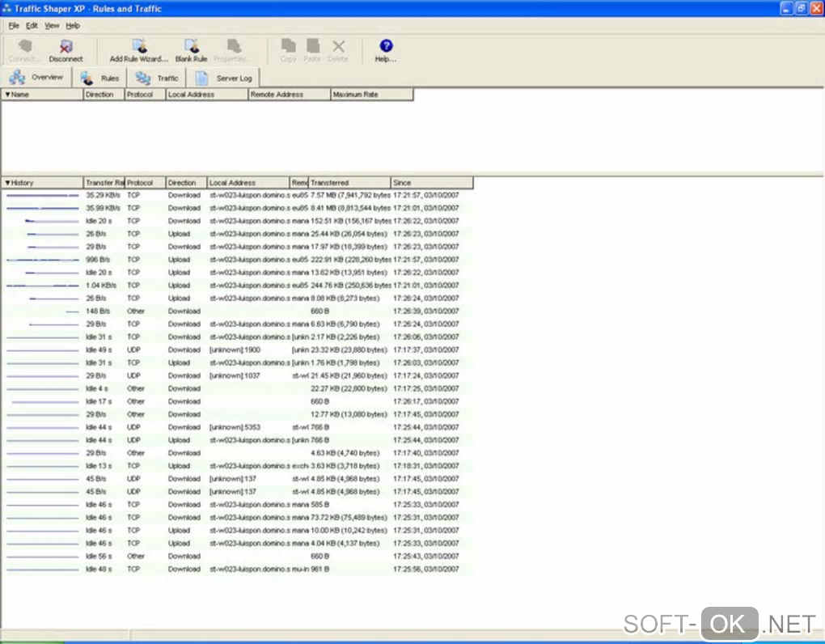Switch to the Overview tab
The height and width of the screenshot is (644, 825).
(x=36, y=78)
